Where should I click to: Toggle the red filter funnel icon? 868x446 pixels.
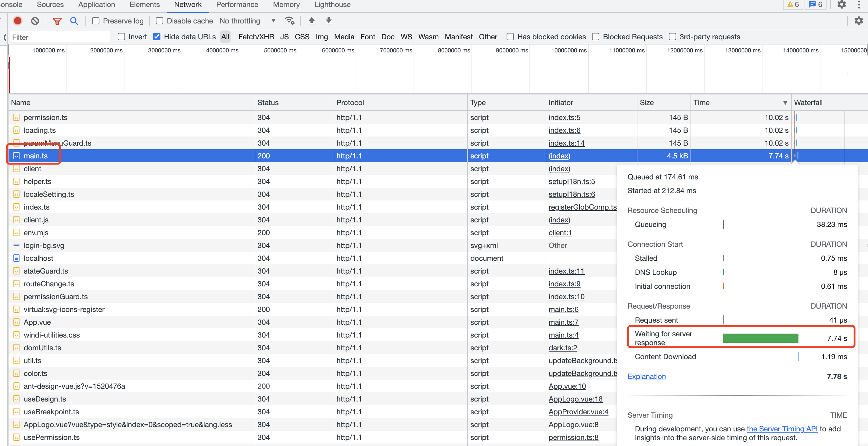(57, 21)
